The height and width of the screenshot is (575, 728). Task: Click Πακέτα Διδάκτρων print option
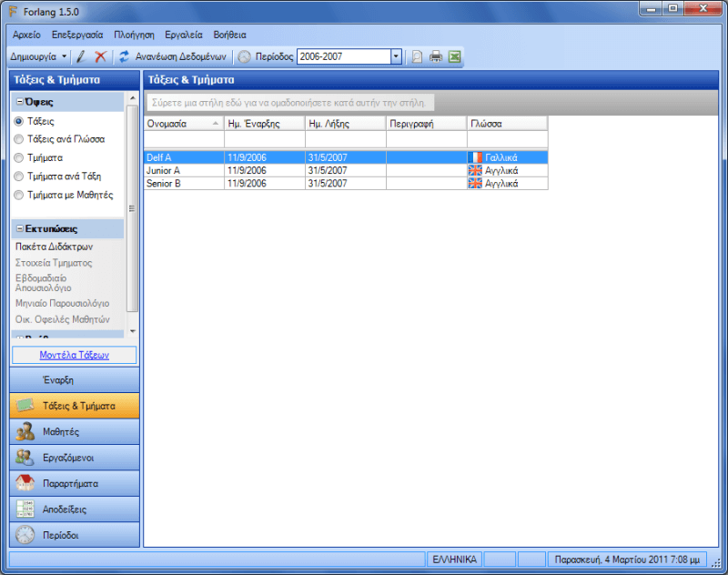(x=54, y=247)
